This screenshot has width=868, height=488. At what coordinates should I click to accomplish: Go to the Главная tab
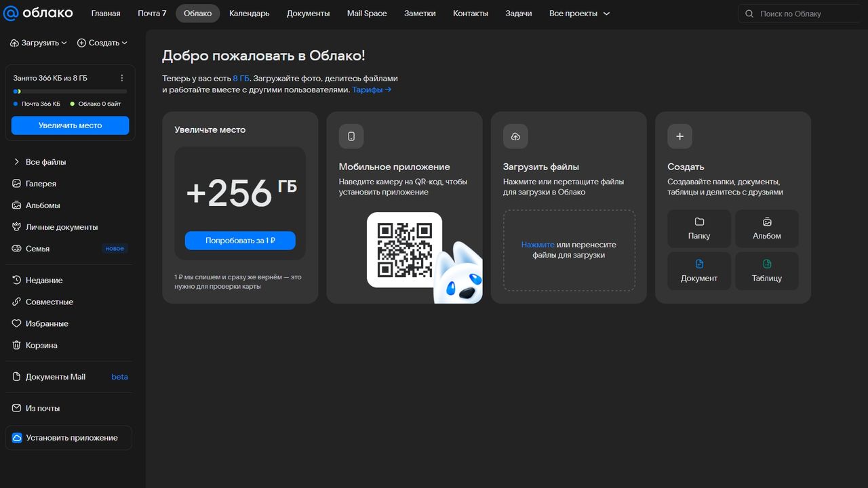[106, 14]
